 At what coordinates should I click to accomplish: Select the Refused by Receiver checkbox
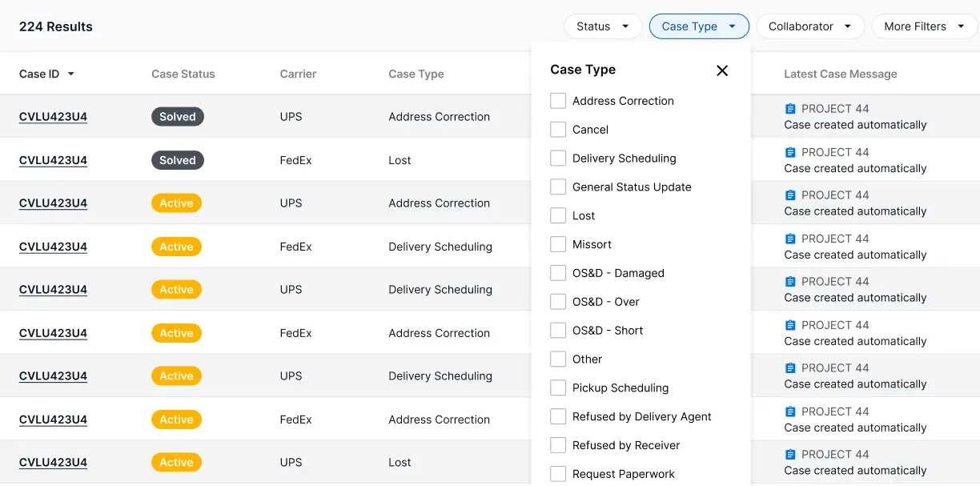[558, 446]
